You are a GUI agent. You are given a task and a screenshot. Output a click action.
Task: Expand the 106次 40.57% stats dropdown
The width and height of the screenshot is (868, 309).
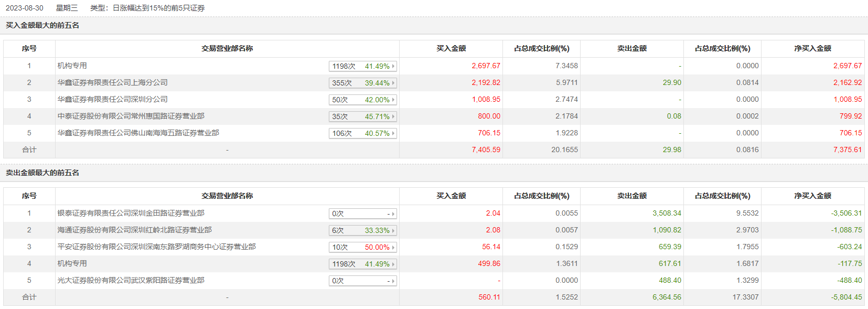362,133
